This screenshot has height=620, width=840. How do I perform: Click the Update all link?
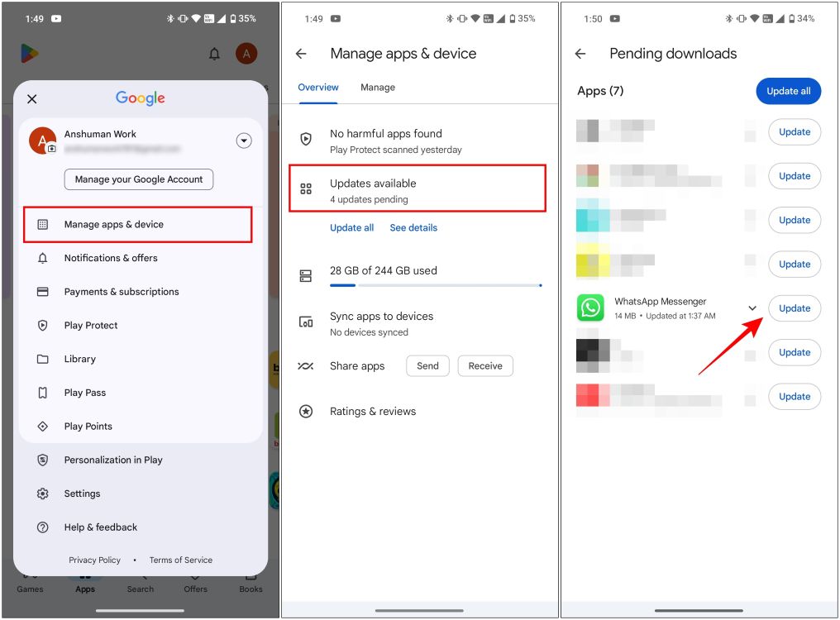pyautogui.click(x=351, y=228)
